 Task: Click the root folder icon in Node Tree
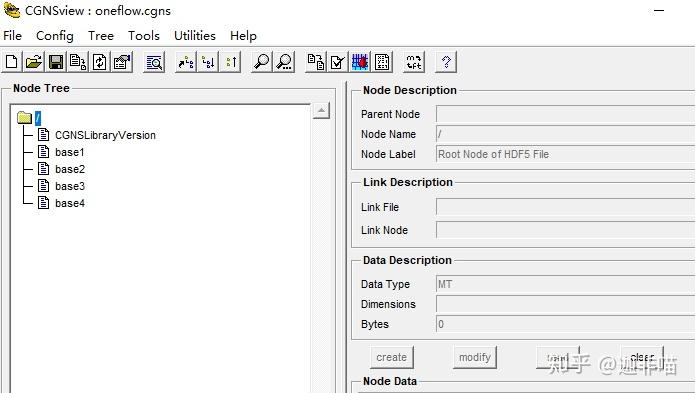24,118
